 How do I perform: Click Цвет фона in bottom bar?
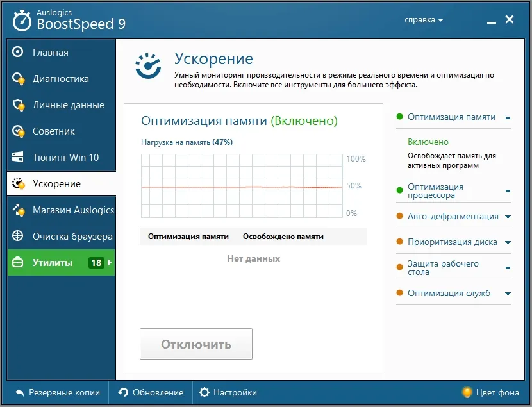[x=490, y=392]
